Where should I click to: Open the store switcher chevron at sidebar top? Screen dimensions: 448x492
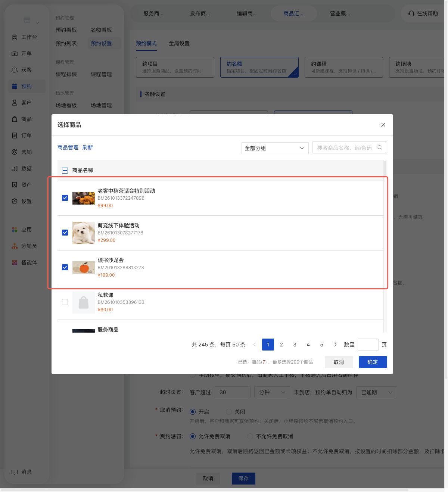coord(37,23)
